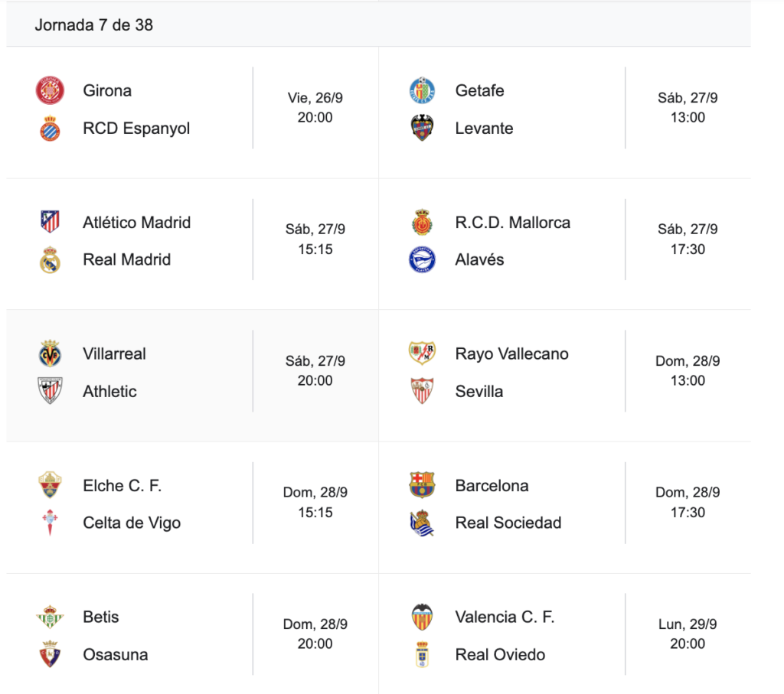Click the Elche C. F. team name
This screenshot has height=694, width=784.
point(122,486)
